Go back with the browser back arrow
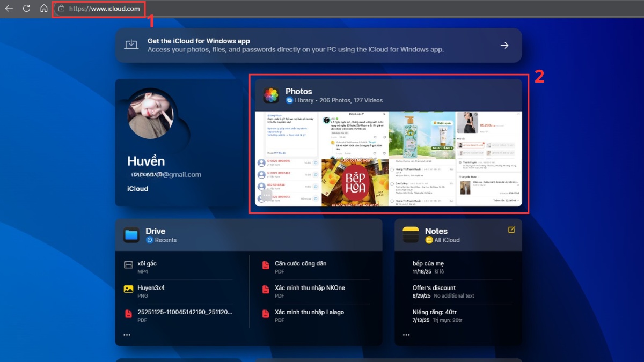 (x=9, y=9)
